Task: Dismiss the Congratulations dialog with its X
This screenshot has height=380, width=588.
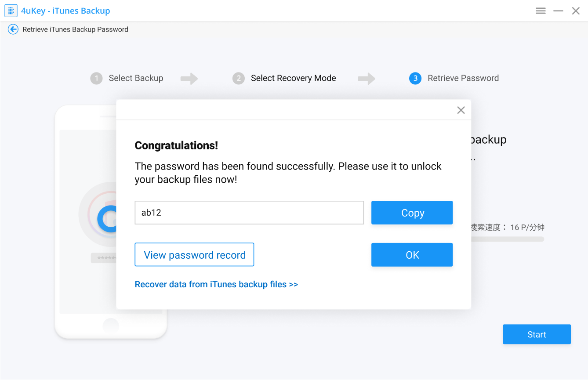Action: [461, 110]
